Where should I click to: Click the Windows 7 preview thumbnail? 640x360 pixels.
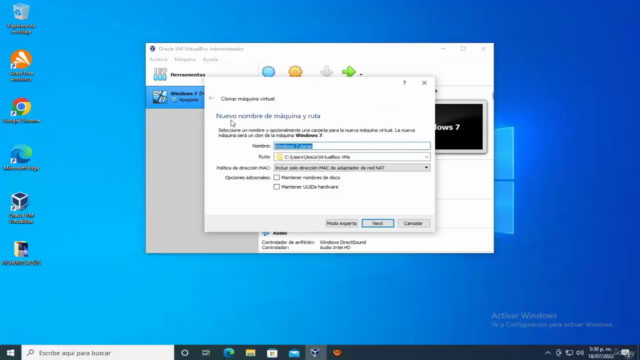460,127
